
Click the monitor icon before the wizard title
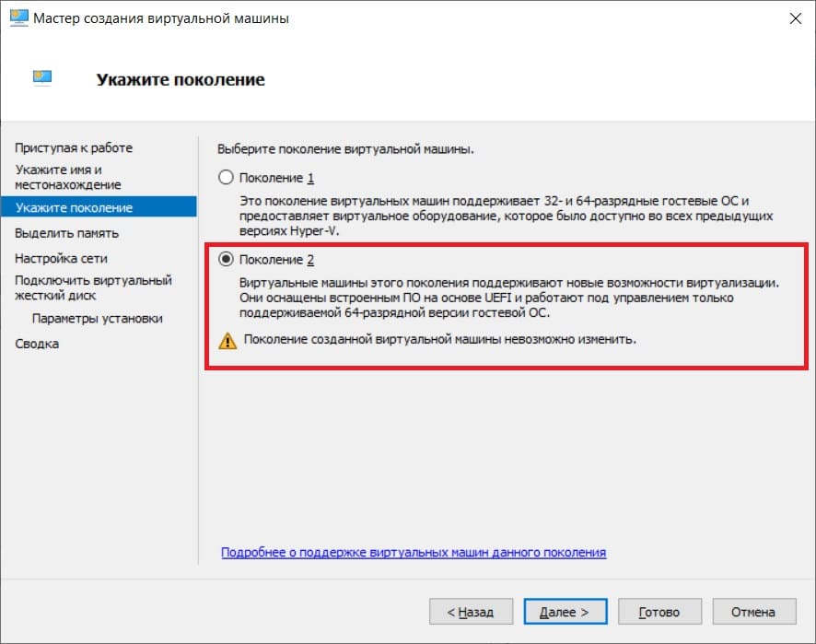coord(18,18)
